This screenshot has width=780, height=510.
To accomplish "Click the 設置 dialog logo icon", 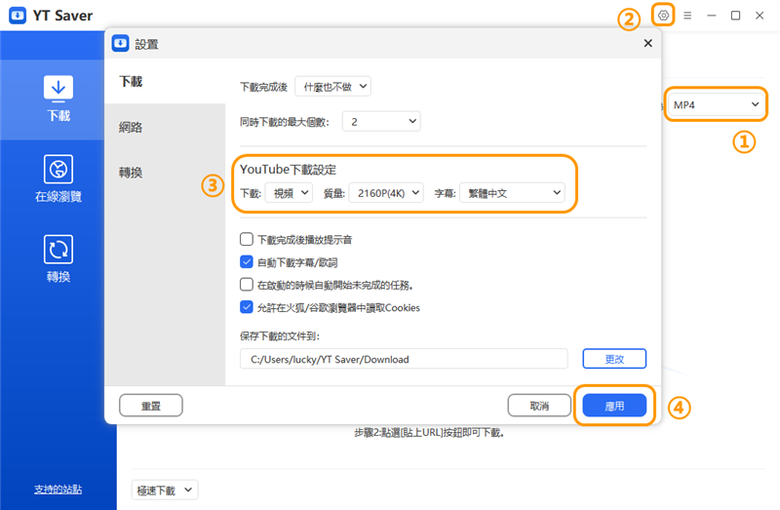I will tap(120, 44).
